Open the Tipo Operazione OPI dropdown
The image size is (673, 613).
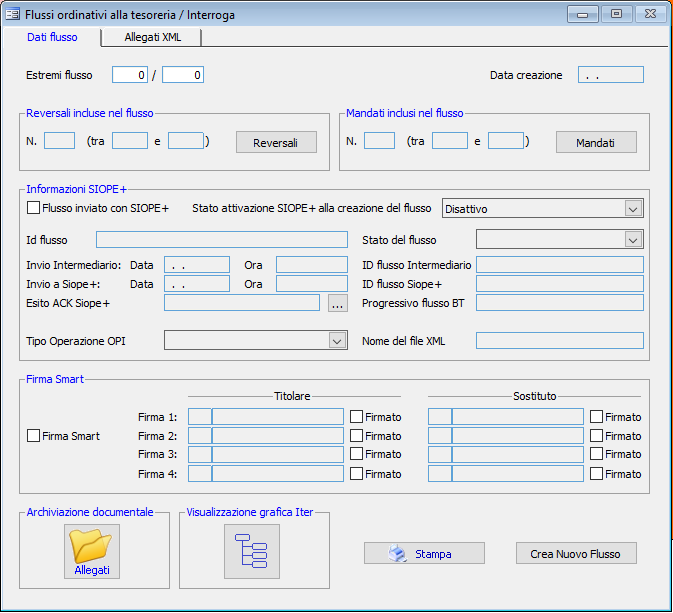pos(337,341)
